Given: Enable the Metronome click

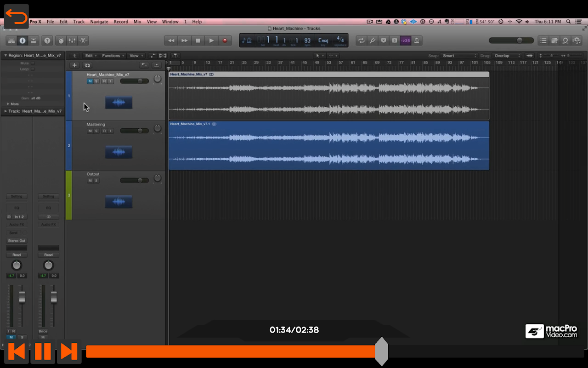Looking at the screenshot, I should pyautogui.click(x=417, y=40).
